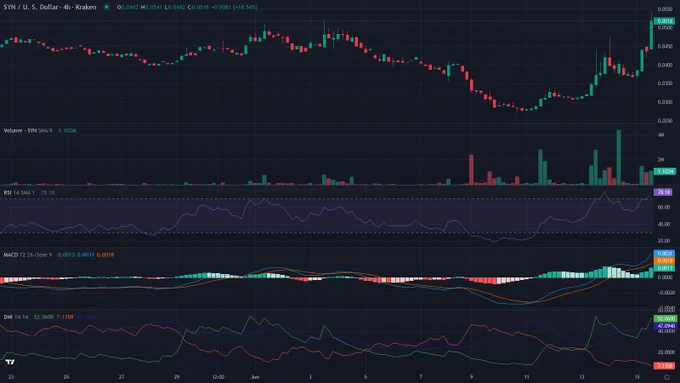The height and width of the screenshot is (383, 680).
Task: Click the legend RSI value 78.18
Action: point(48,193)
